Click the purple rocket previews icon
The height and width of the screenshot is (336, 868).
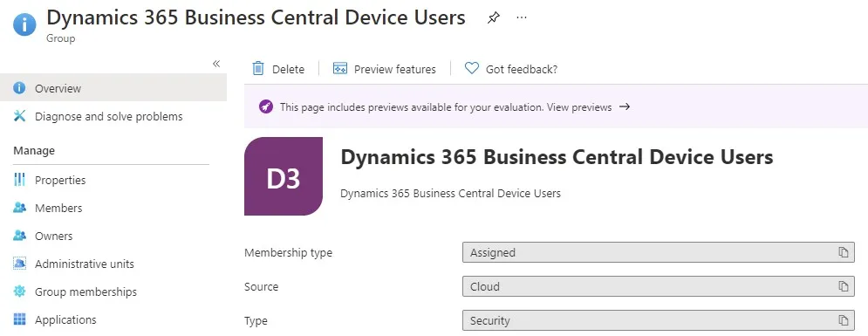(x=266, y=106)
